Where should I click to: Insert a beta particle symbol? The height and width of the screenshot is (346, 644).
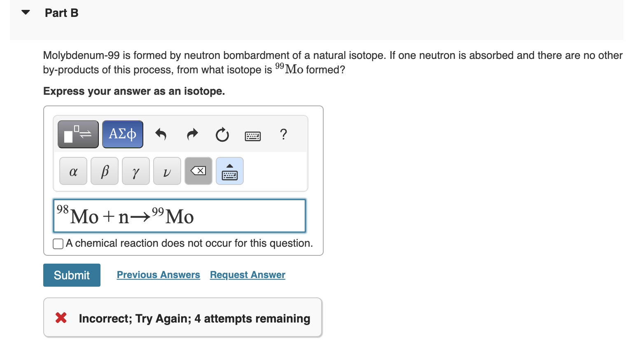(104, 171)
